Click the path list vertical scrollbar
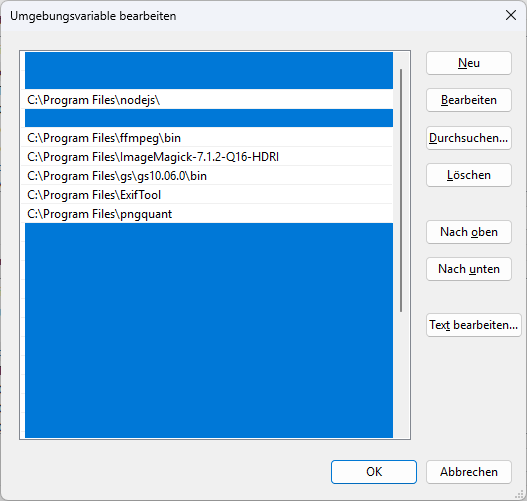The image size is (527, 501). [401, 191]
